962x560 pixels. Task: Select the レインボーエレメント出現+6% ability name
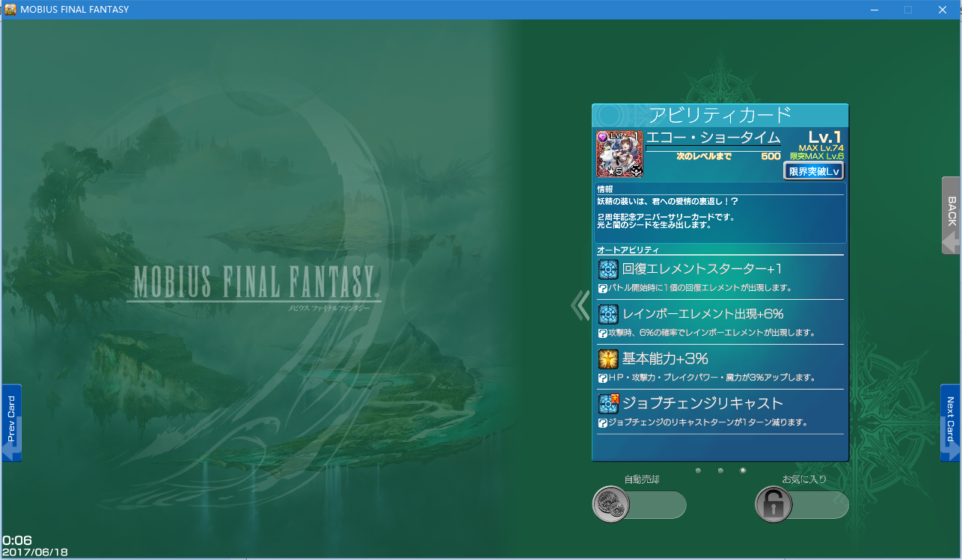coord(703,314)
